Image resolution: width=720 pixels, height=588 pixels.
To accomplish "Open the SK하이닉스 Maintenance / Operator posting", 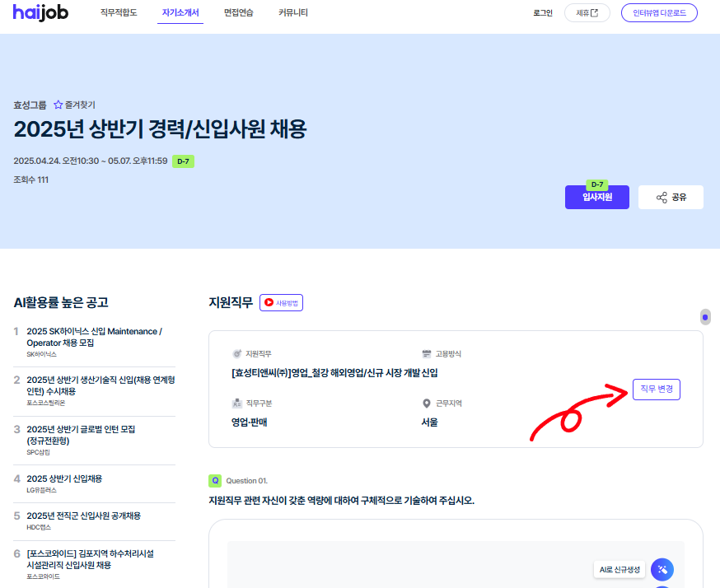I will coord(94,342).
